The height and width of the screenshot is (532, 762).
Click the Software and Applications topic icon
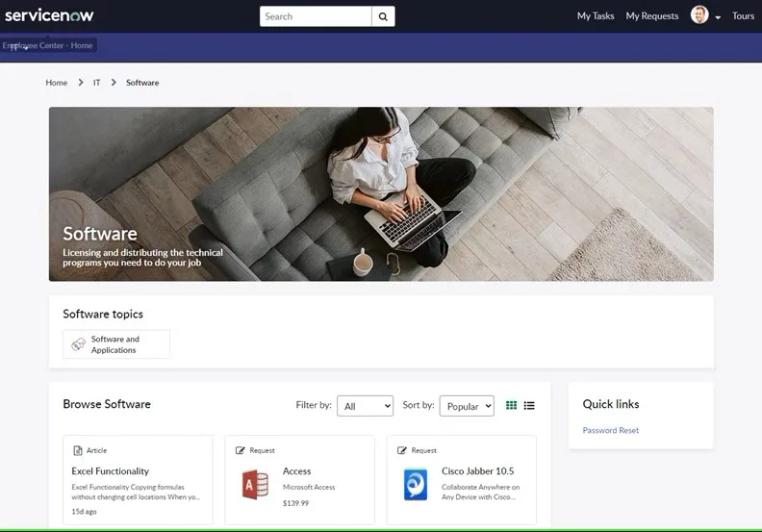pyautogui.click(x=78, y=344)
